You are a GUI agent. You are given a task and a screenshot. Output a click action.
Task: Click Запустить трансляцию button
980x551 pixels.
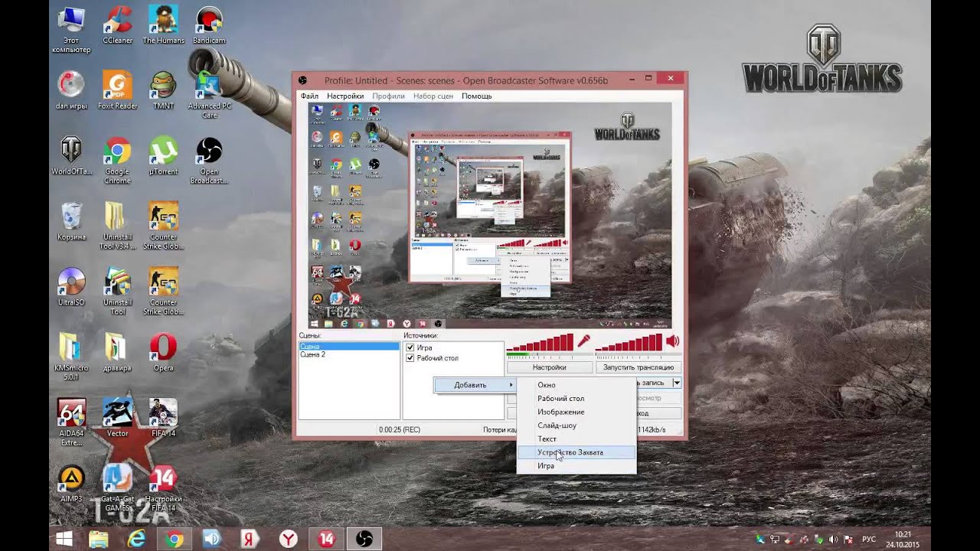coord(639,367)
